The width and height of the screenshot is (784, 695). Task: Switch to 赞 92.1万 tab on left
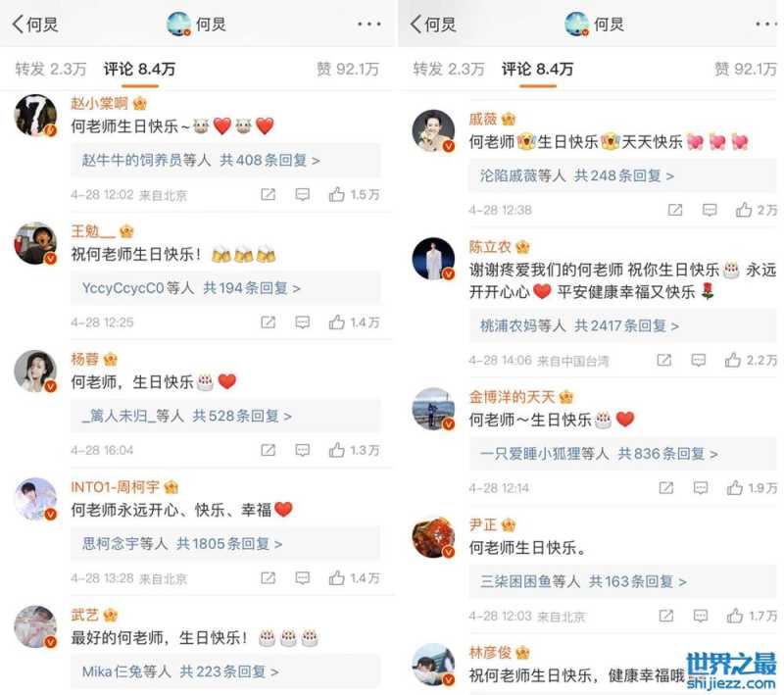pos(348,69)
